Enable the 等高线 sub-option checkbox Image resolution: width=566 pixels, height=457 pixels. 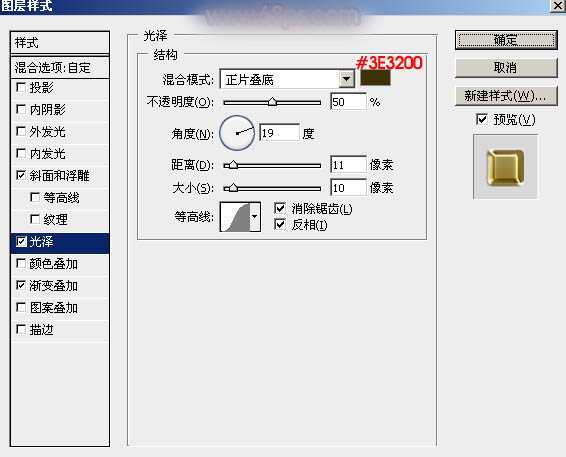(x=35, y=197)
